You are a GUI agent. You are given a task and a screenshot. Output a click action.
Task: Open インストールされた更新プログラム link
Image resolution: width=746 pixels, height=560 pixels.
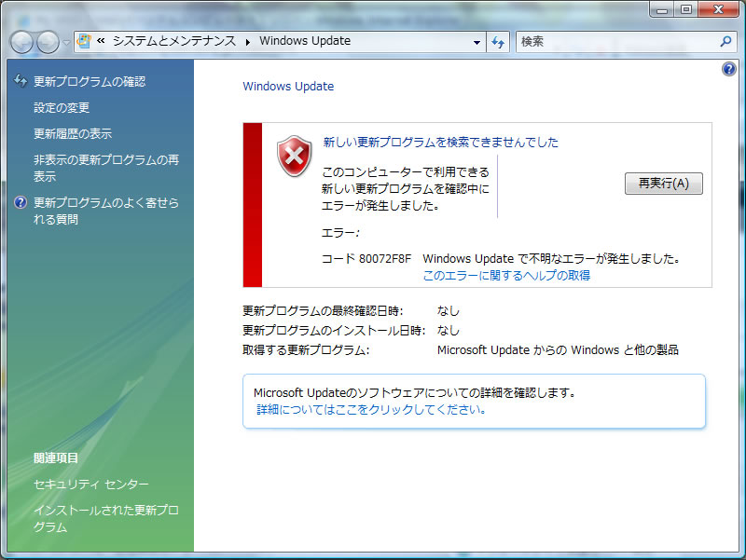(x=106, y=519)
